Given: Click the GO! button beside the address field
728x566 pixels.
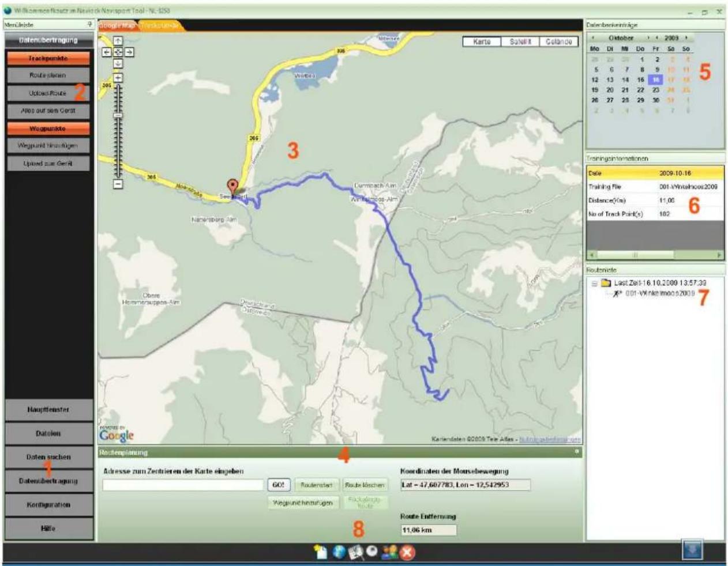Looking at the screenshot, I should pos(278,485).
